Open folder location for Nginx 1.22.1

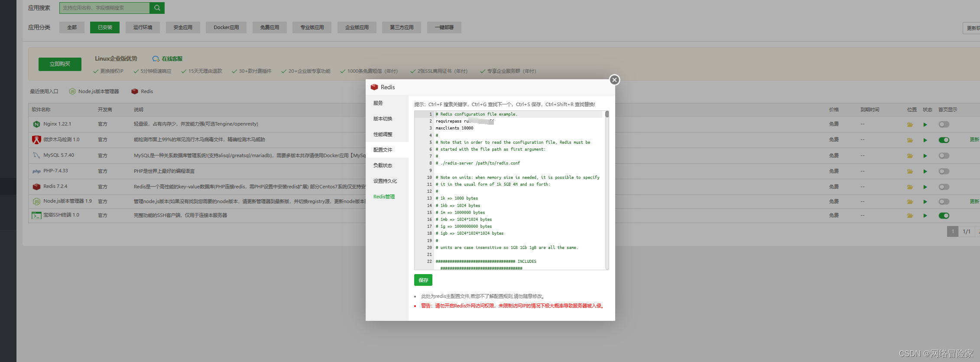[x=910, y=125]
